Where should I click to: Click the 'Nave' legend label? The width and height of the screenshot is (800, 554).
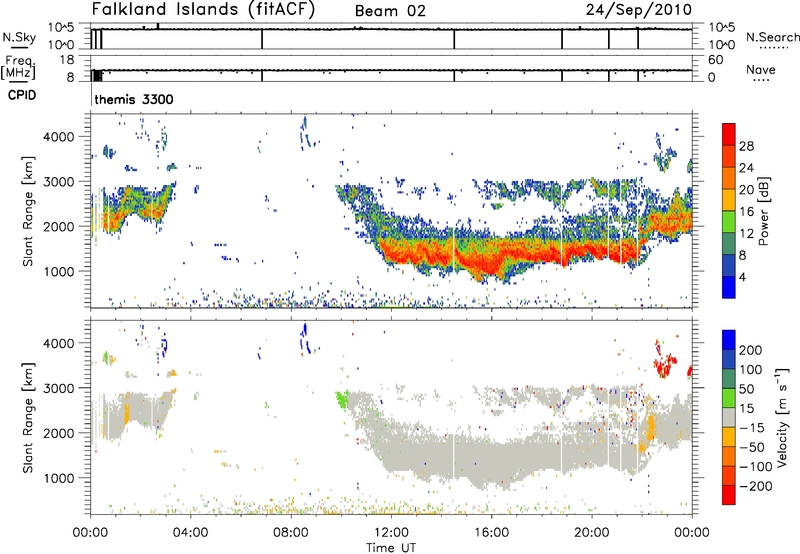pos(761,69)
